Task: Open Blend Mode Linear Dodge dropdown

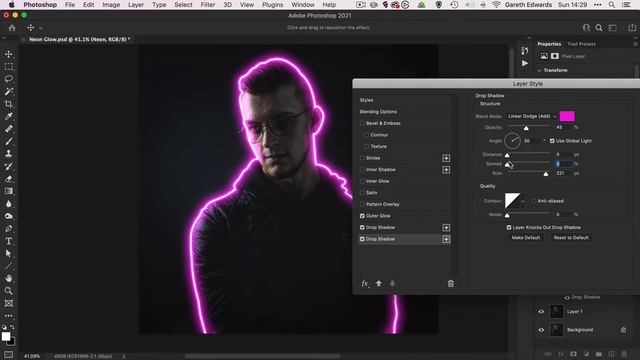Action: point(532,116)
